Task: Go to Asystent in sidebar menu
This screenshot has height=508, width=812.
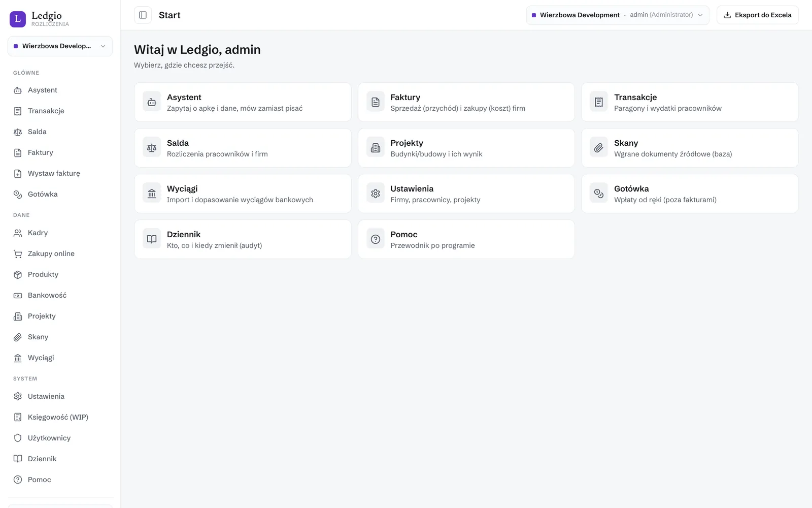Action: pyautogui.click(x=60, y=90)
